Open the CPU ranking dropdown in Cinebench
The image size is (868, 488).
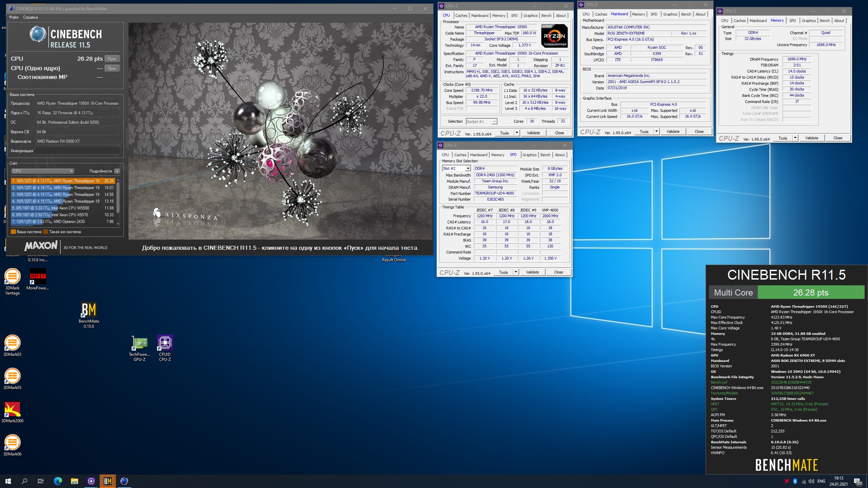pos(42,171)
